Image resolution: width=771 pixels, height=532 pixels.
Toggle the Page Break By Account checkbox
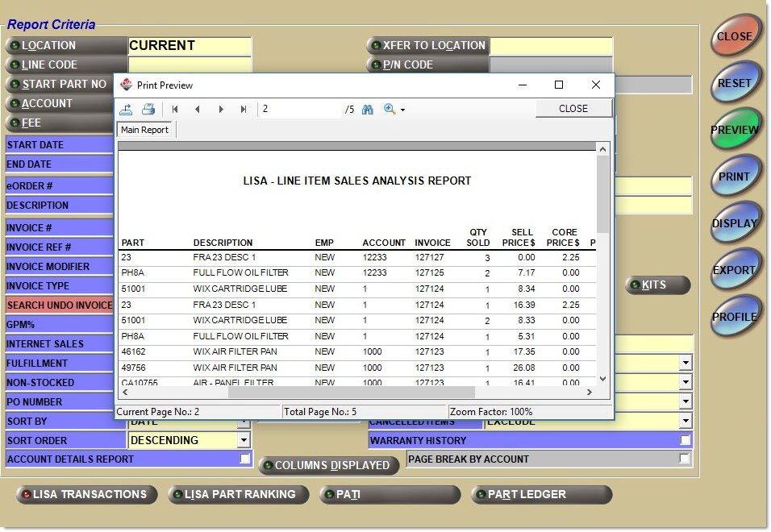coord(685,459)
